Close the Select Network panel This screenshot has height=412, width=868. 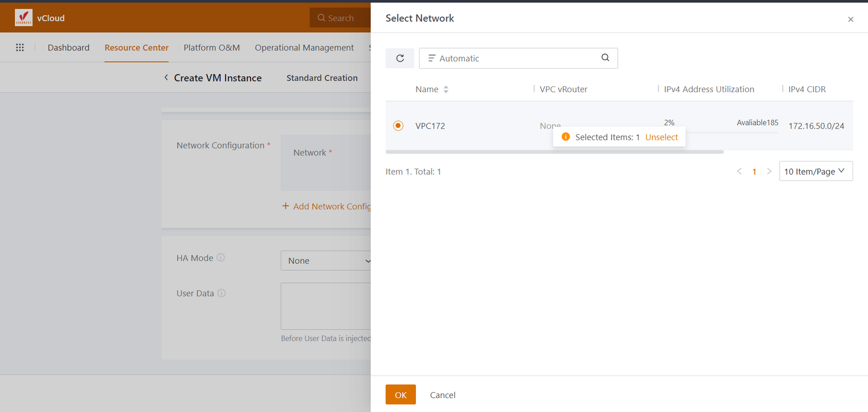pos(850,19)
